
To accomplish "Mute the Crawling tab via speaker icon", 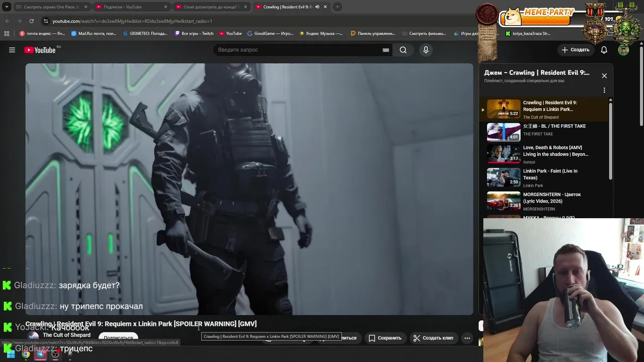I will (317, 7).
